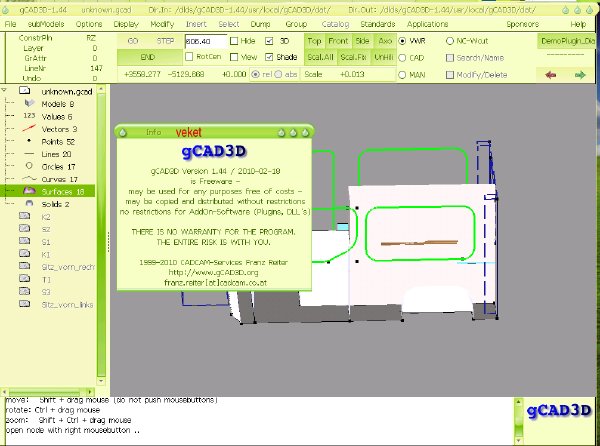Enable the RotCen checkbox

click(x=189, y=57)
